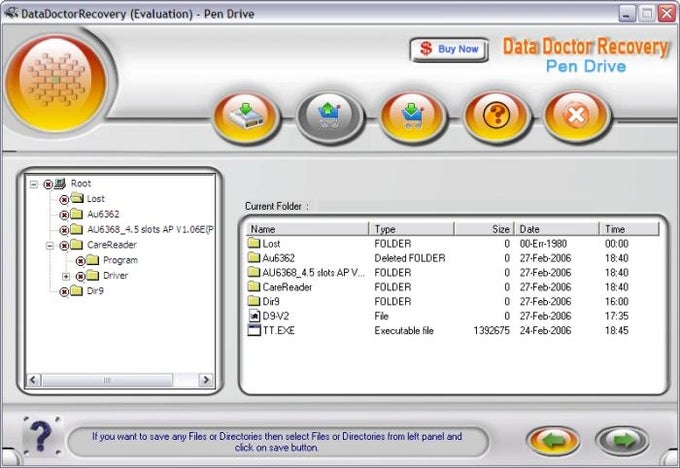Select the D9-V2 file name in list

[275, 316]
